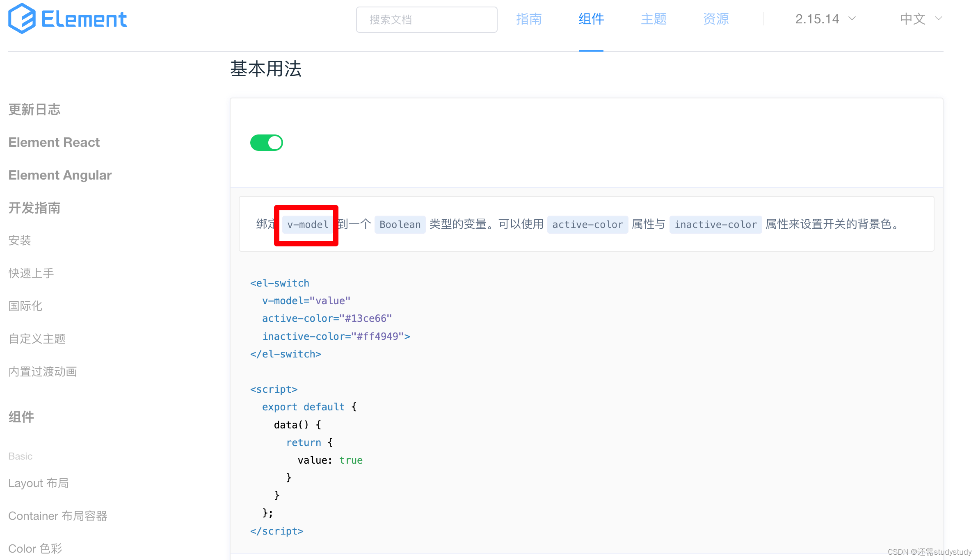Image resolution: width=978 pixels, height=560 pixels.
Task: Click the closing </script> code line
Action: tap(277, 531)
